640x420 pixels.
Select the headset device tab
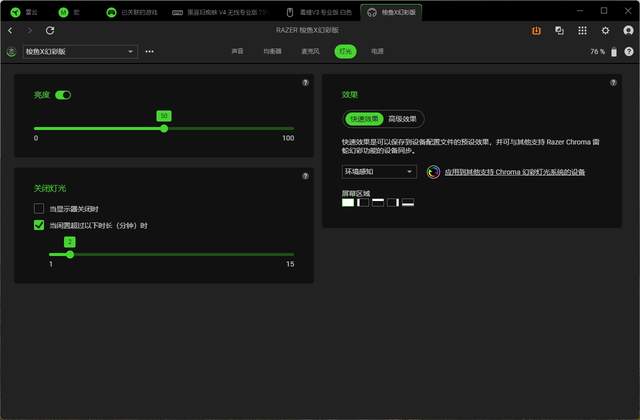click(x=391, y=12)
